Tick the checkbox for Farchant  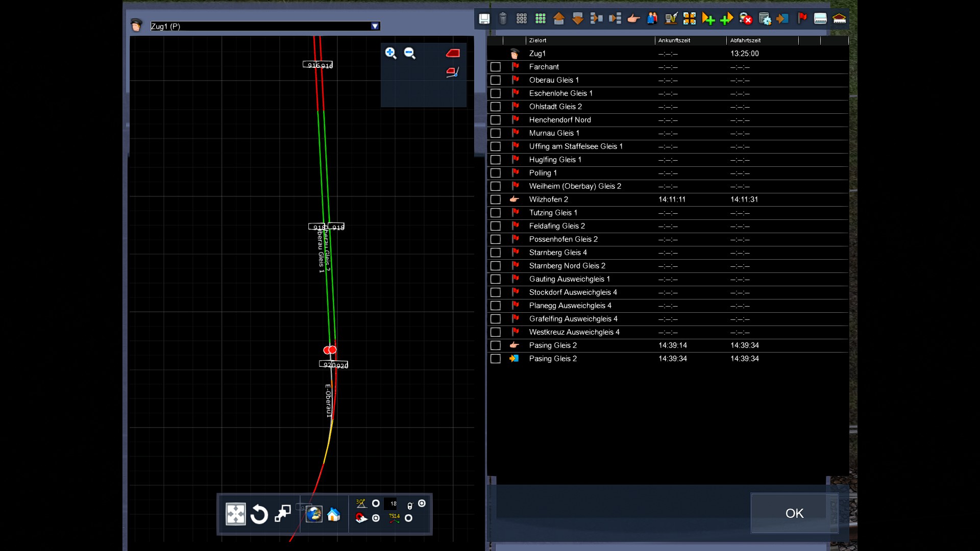click(x=495, y=67)
